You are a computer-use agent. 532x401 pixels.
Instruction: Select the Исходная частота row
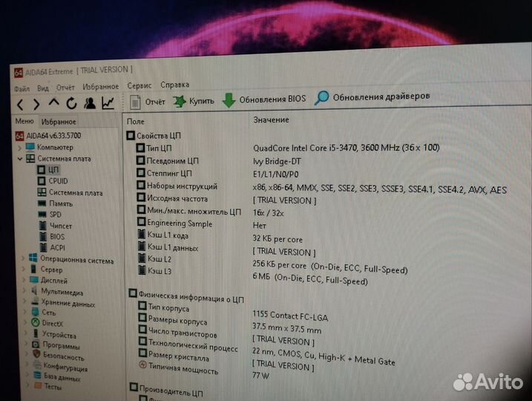coord(172,198)
